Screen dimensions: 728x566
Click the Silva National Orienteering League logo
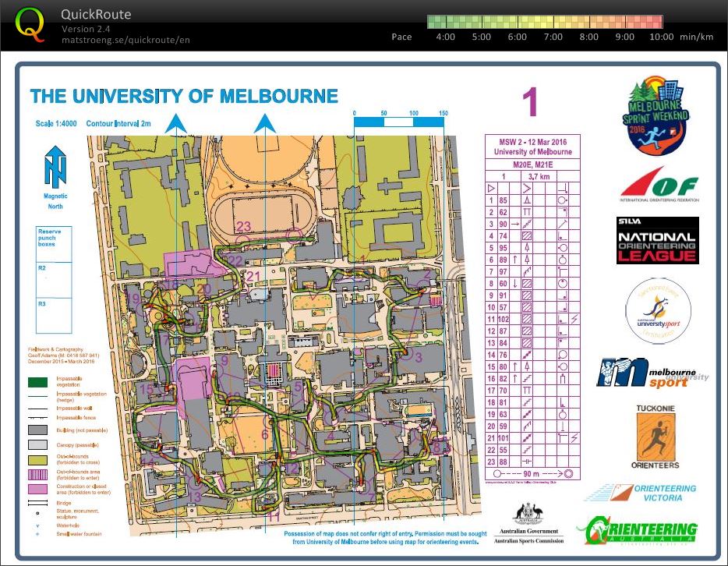tap(656, 241)
